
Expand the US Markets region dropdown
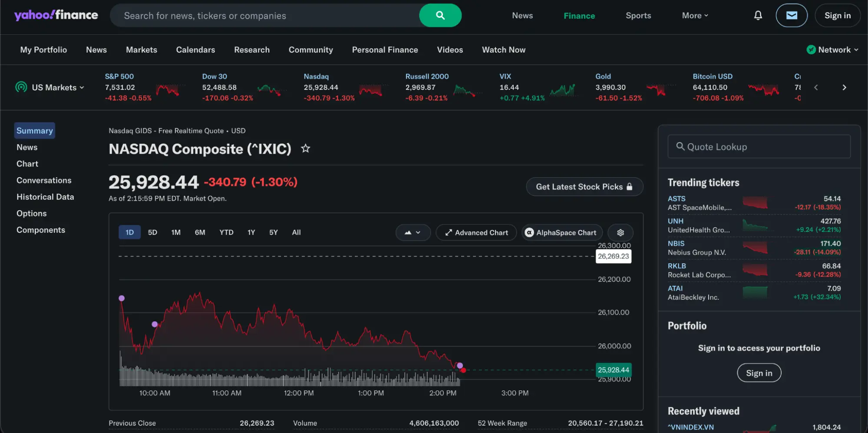click(x=57, y=87)
